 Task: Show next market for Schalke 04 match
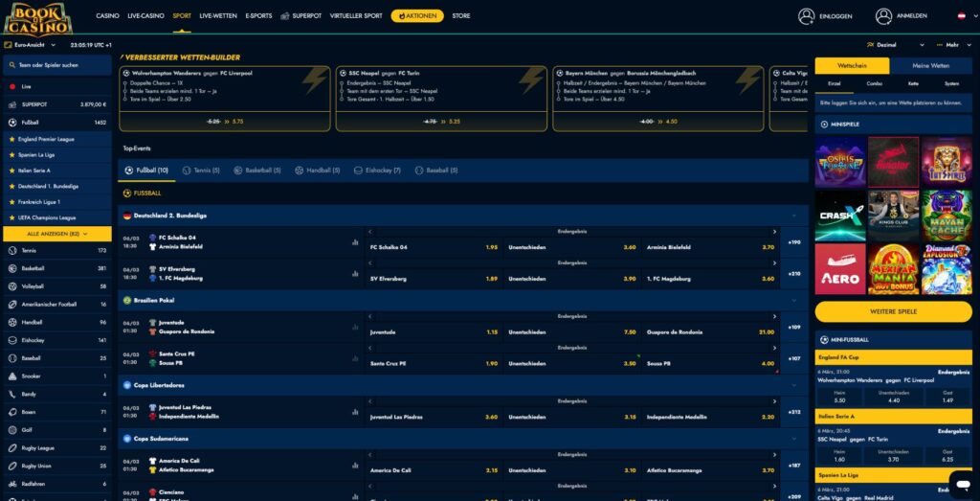click(x=775, y=232)
